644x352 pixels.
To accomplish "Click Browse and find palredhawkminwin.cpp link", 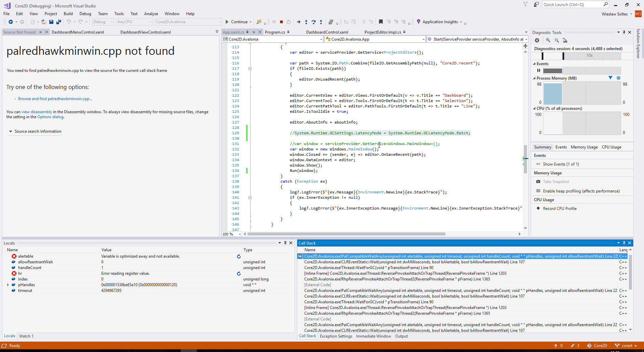I will click(55, 99).
